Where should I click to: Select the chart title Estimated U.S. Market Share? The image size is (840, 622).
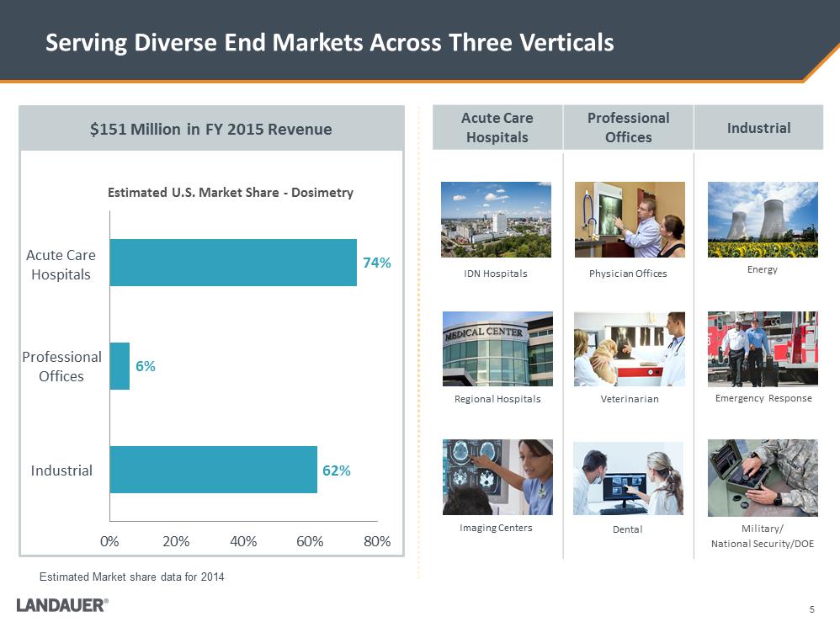click(x=230, y=193)
